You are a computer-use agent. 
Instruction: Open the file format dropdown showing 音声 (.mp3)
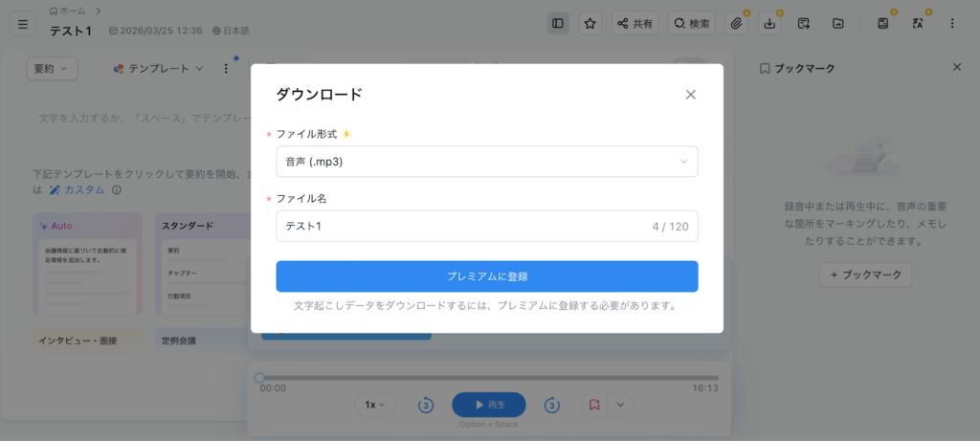(486, 162)
